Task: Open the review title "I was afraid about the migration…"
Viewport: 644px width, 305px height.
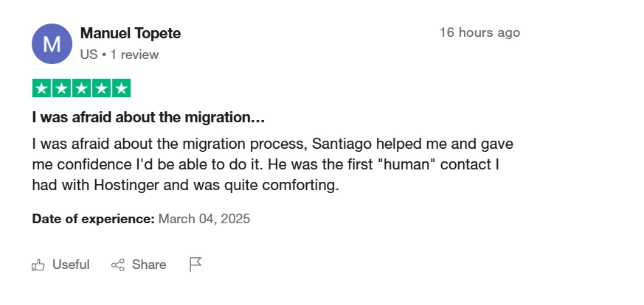Action: pos(148,117)
